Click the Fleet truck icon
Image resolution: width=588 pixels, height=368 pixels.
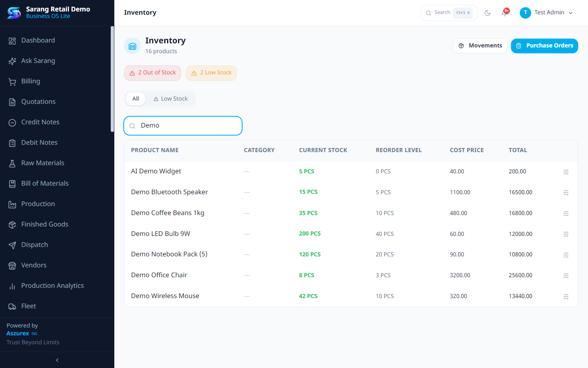12,306
